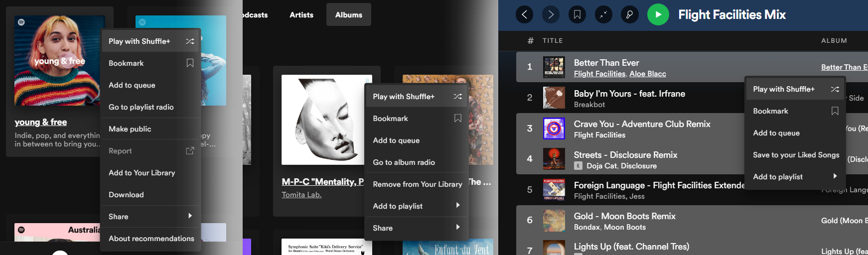Open the Aloe Blacc artist link
This screenshot has width=868, height=255.
(647, 74)
